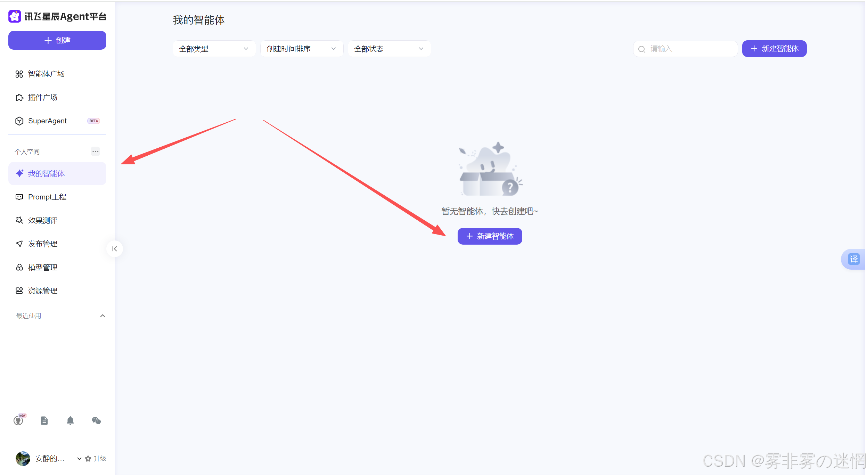Image resolution: width=868 pixels, height=475 pixels.
Task: Open 模型管理 in the sidebar
Action: [x=43, y=268]
